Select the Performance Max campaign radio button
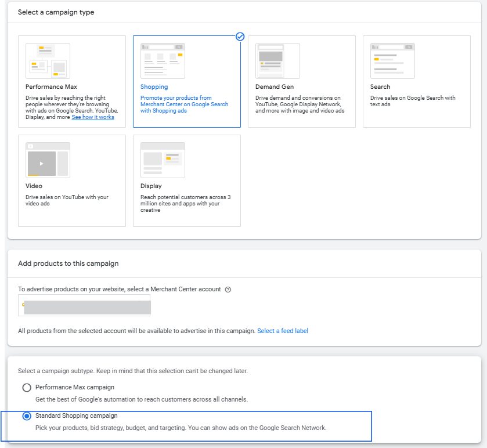Viewport: 487px width, 448px height. pyautogui.click(x=27, y=388)
